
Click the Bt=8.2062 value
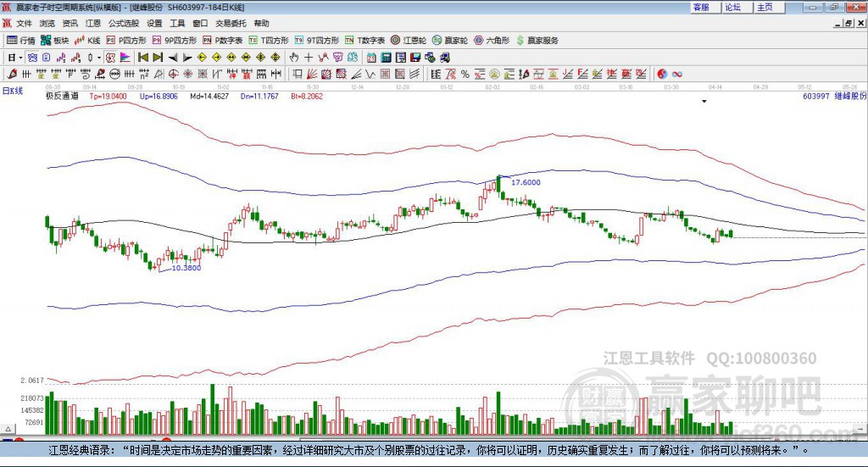307,97
